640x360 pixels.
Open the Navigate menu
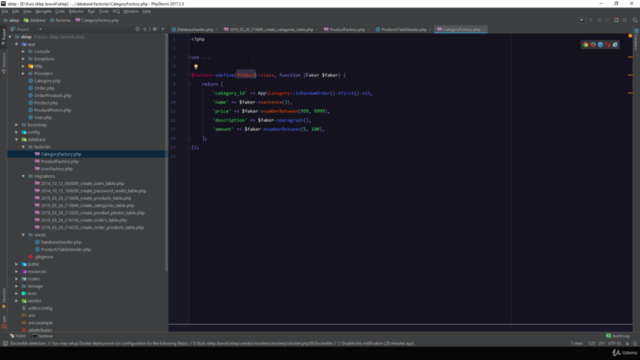click(x=43, y=11)
